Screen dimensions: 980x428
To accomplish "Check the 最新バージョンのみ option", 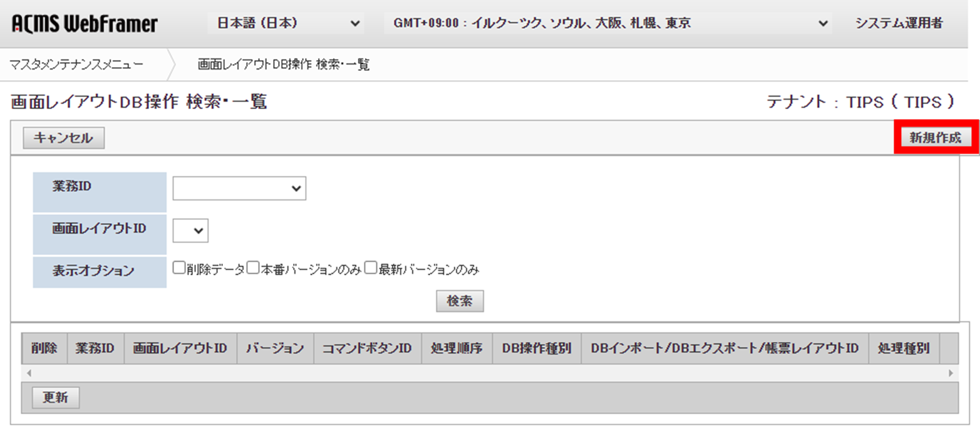I will 369,267.
